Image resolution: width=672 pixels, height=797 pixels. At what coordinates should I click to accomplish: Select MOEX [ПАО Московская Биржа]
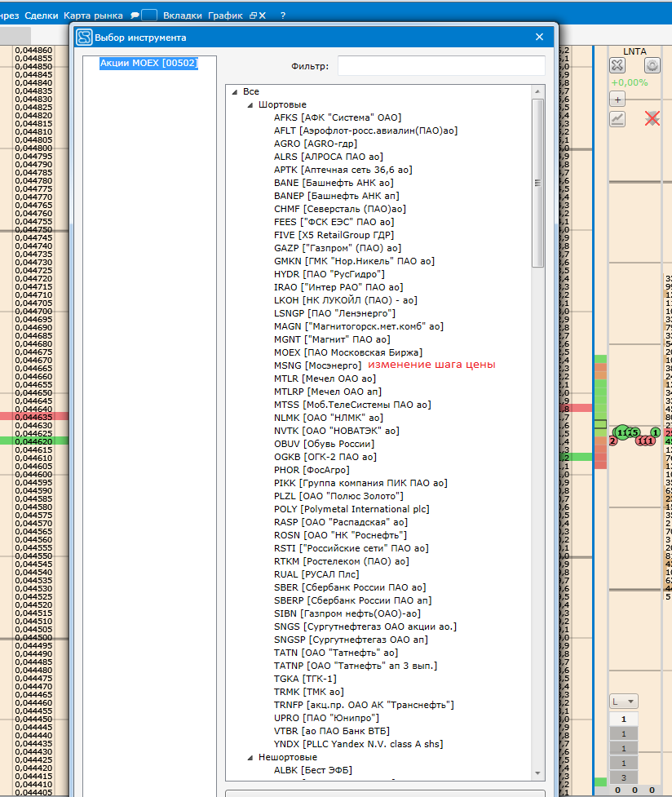tap(348, 352)
